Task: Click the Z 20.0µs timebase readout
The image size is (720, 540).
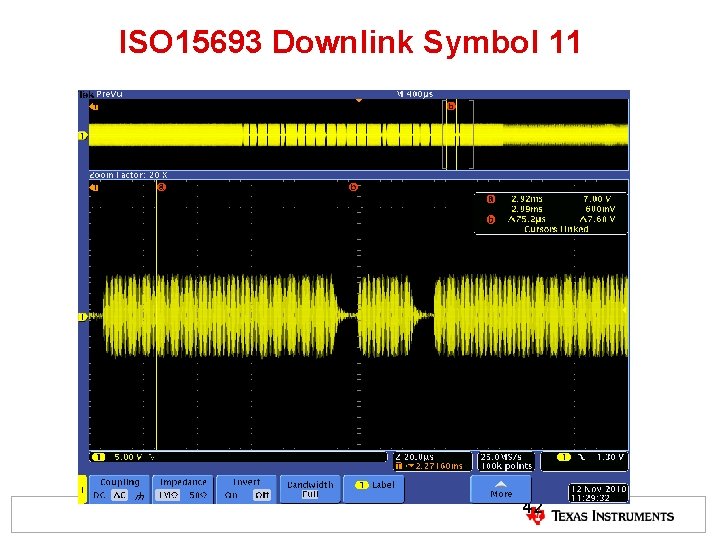Action: point(415,457)
